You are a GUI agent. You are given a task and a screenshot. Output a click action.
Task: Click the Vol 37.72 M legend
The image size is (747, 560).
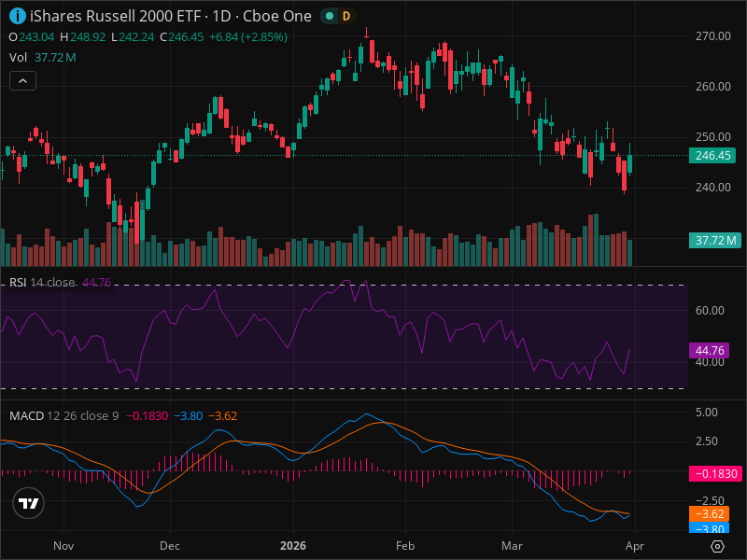(42, 58)
